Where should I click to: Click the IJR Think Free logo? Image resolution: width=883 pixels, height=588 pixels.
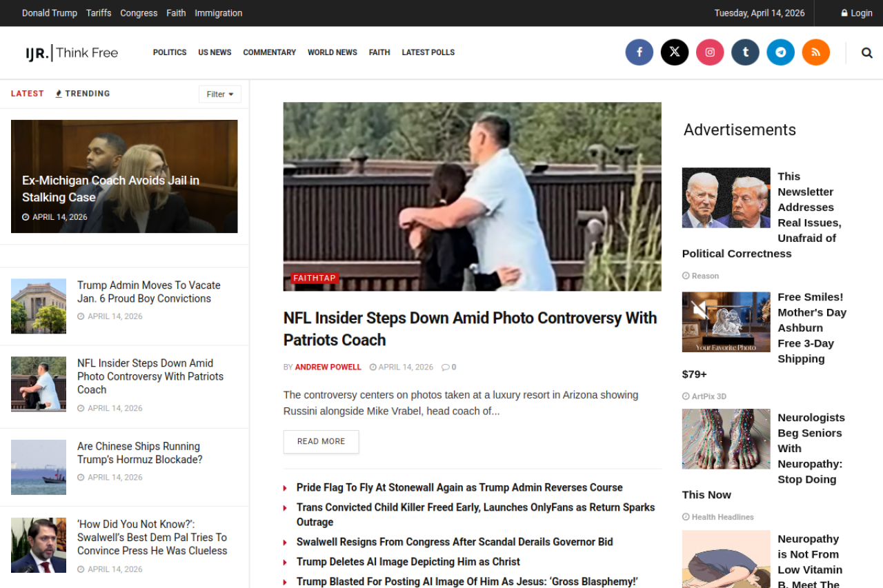click(72, 53)
